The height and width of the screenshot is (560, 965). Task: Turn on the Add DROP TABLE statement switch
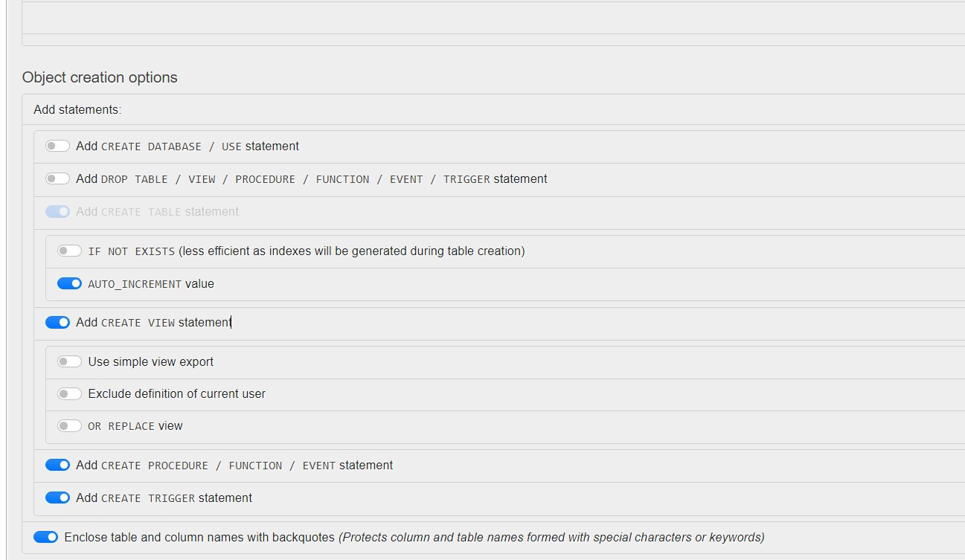[57, 179]
